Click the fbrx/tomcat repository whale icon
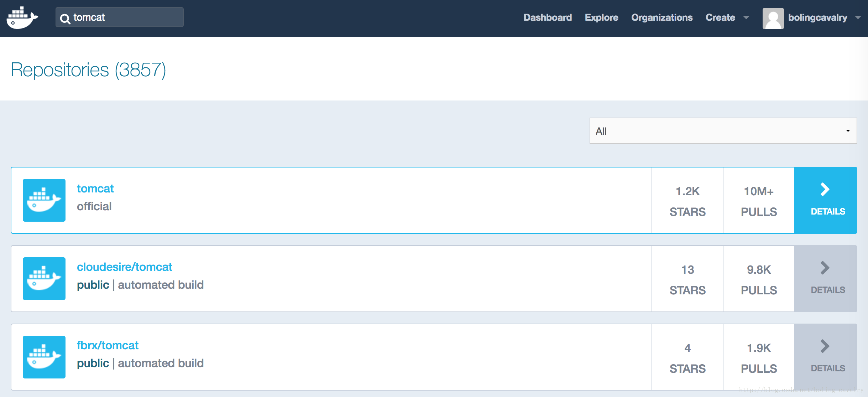The width and height of the screenshot is (868, 397). (44, 357)
